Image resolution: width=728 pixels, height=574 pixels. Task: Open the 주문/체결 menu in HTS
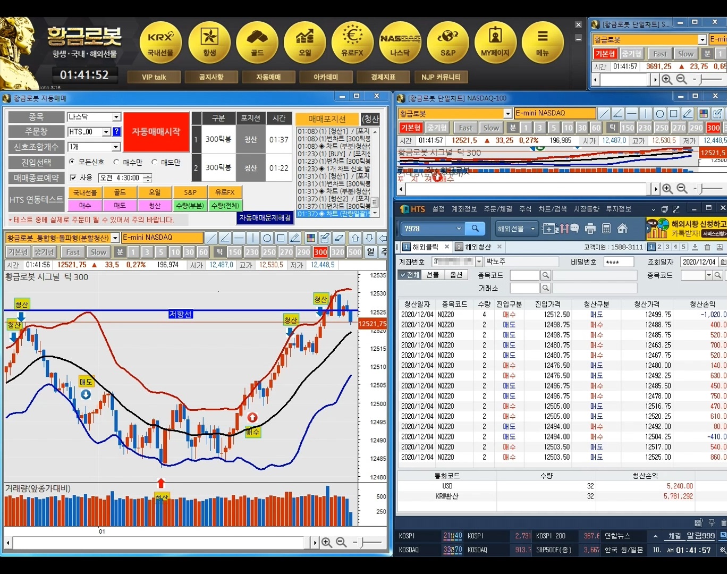pos(498,209)
